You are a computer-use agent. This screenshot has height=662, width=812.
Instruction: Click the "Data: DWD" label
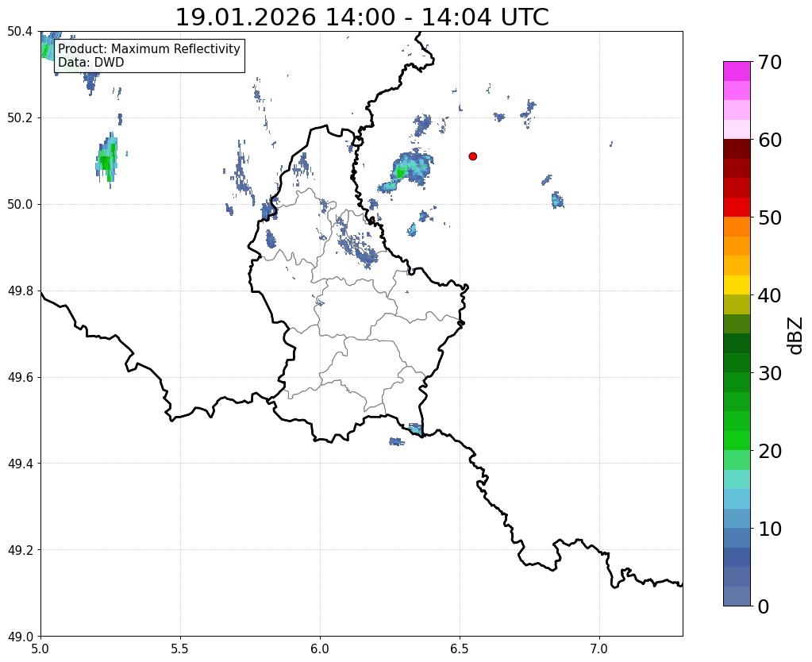[x=91, y=63]
